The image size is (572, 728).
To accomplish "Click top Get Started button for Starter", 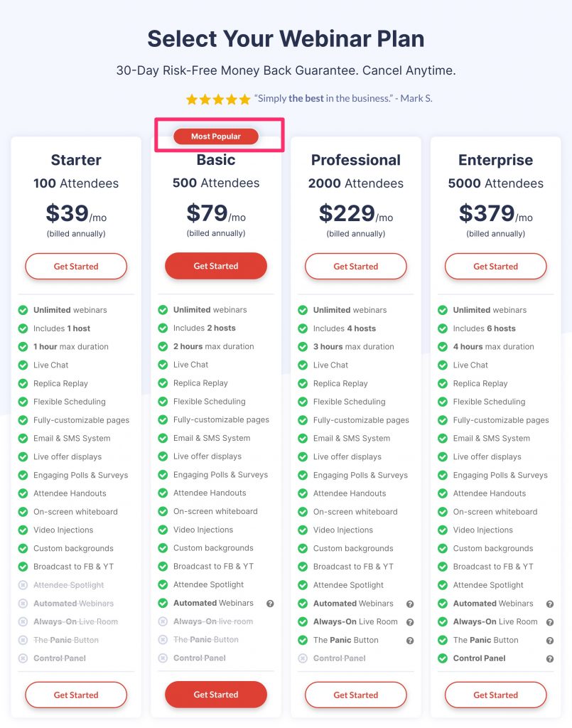I will 76,267.
